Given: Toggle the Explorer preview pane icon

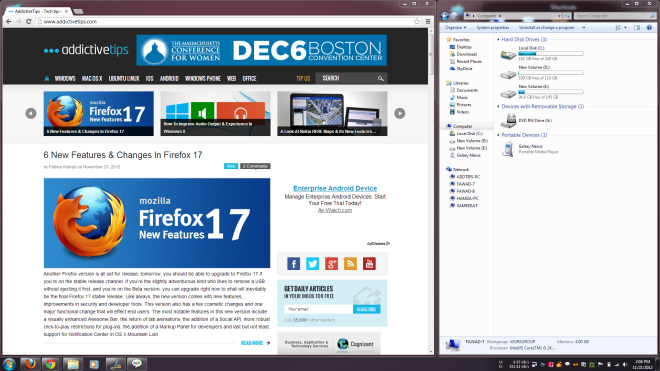Looking at the screenshot, I should (x=637, y=28).
